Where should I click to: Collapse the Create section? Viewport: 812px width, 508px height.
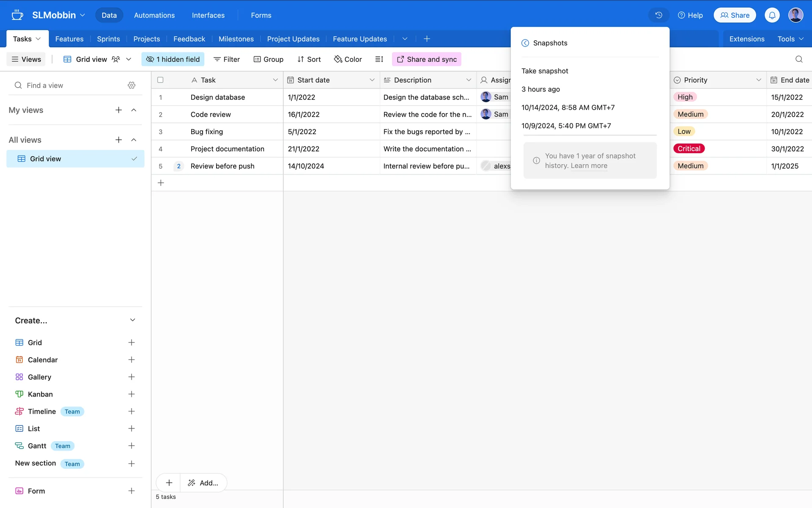132,320
